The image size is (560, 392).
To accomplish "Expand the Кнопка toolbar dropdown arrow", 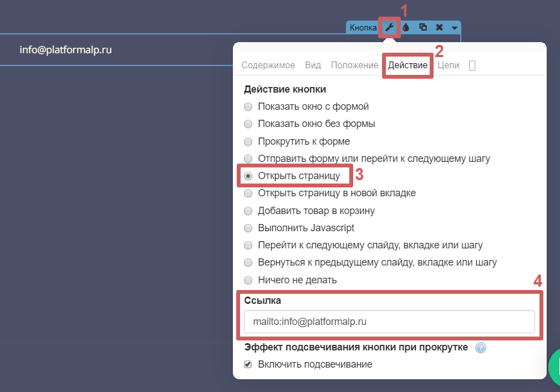I will (454, 28).
